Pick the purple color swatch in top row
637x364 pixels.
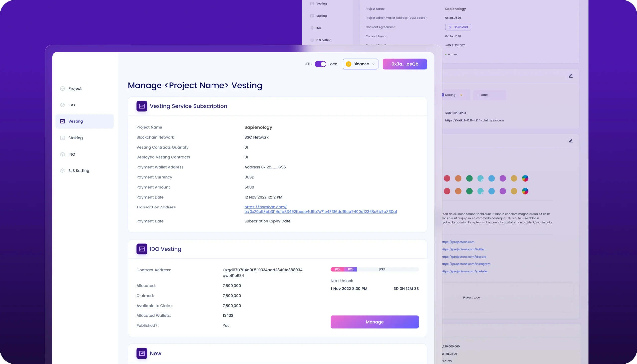pos(502,178)
